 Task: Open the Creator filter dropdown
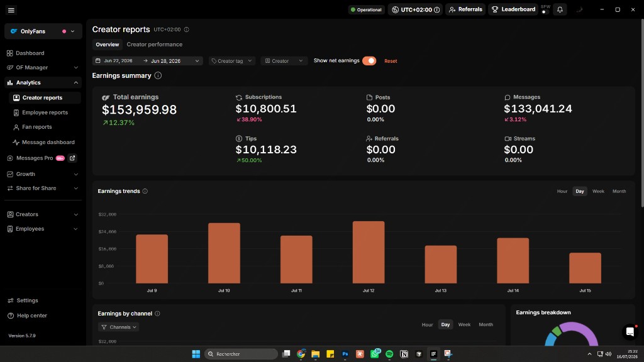pos(284,61)
